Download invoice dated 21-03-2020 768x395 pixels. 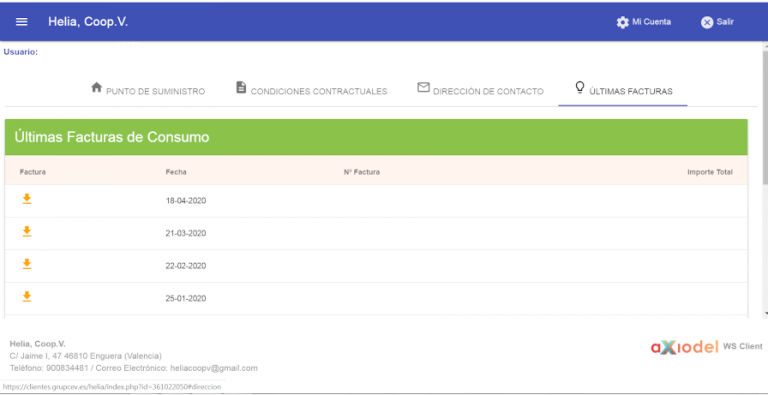tap(27, 231)
